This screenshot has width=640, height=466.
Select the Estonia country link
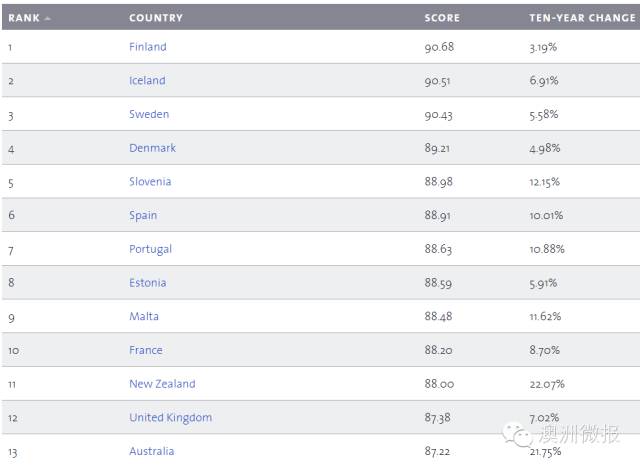point(148,283)
